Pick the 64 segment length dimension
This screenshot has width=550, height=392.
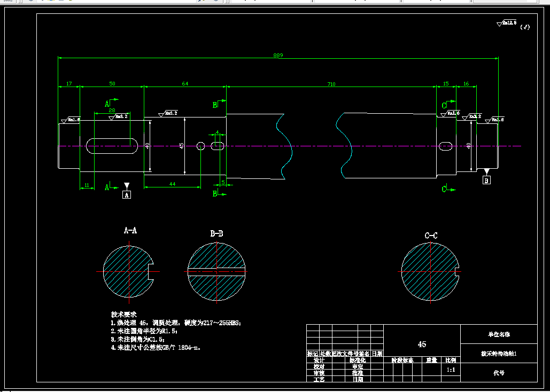click(185, 83)
